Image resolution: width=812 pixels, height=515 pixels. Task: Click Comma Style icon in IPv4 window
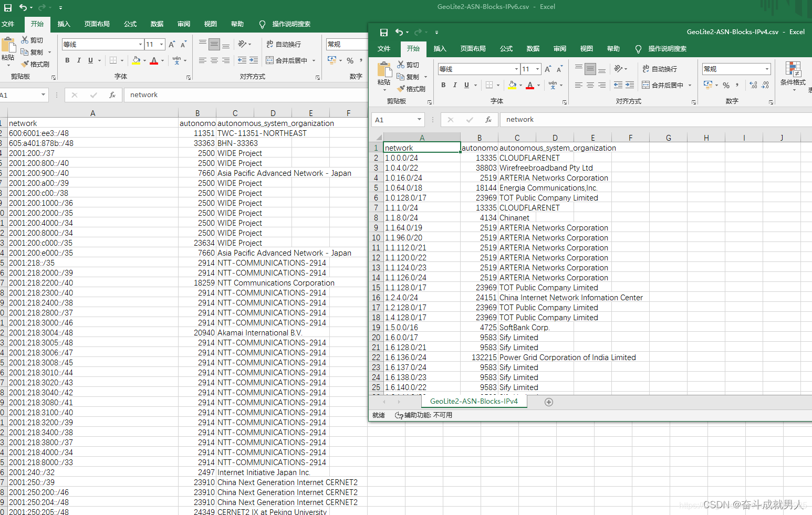coord(737,85)
